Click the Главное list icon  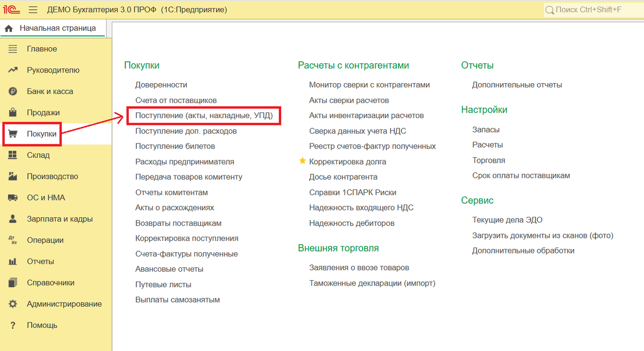click(x=13, y=49)
